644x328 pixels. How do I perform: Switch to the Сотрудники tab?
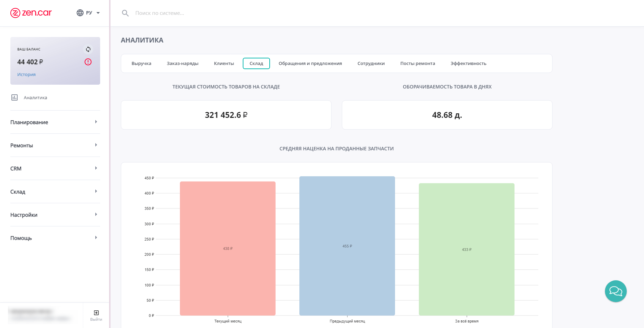click(x=371, y=64)
